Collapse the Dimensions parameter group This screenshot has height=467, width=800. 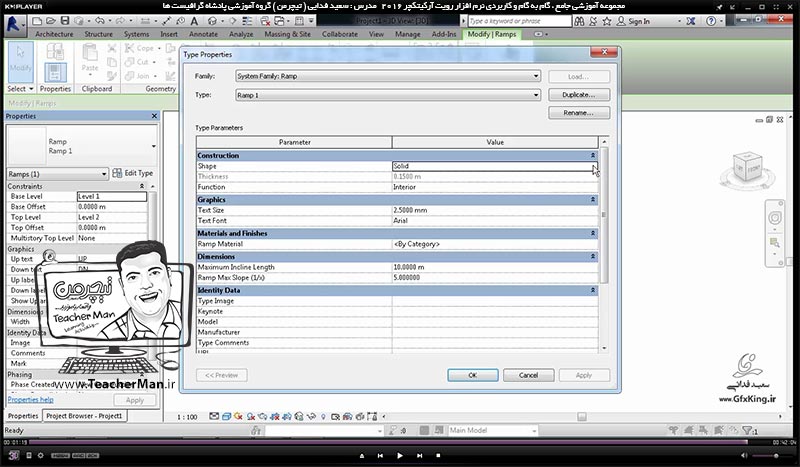coord(593,256)
